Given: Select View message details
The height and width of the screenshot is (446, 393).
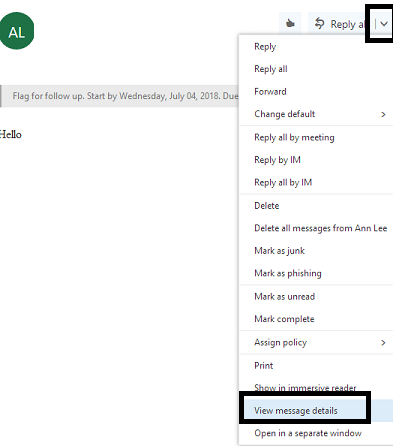Looking at the screenshot, I should click(316, 411).
